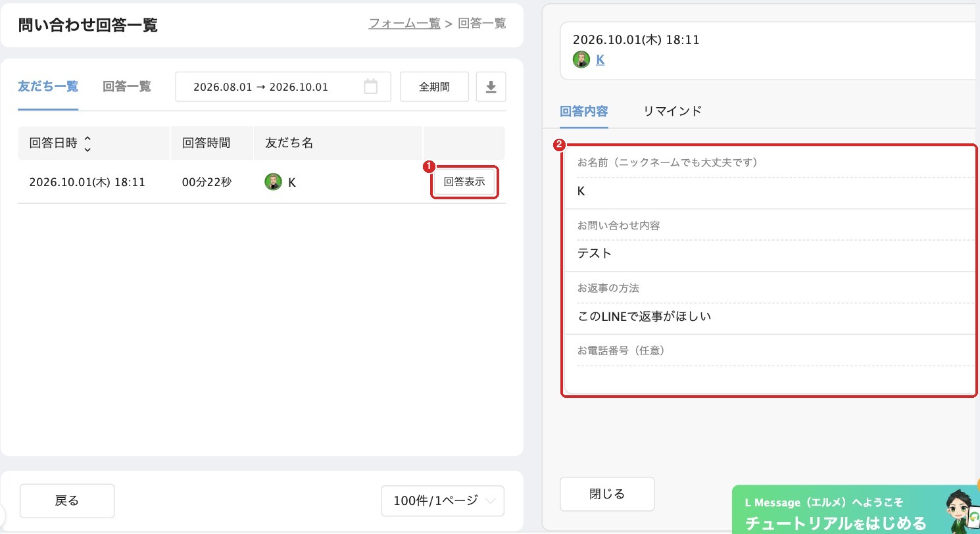Open the K user link in detail panel
Screen dimensions: 980x534
pos(600,60)
